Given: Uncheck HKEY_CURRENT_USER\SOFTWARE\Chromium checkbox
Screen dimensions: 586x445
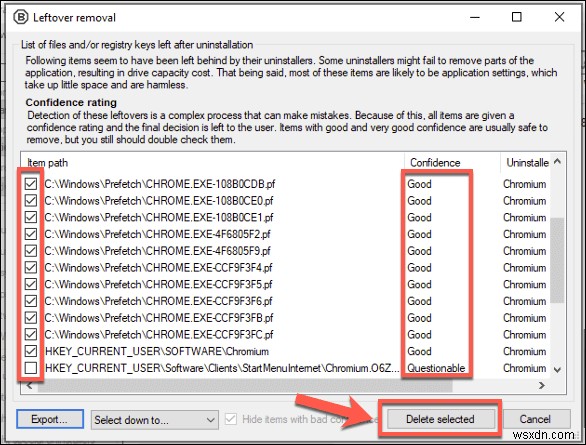Looking at the screenshot, I should pos(31,351).
